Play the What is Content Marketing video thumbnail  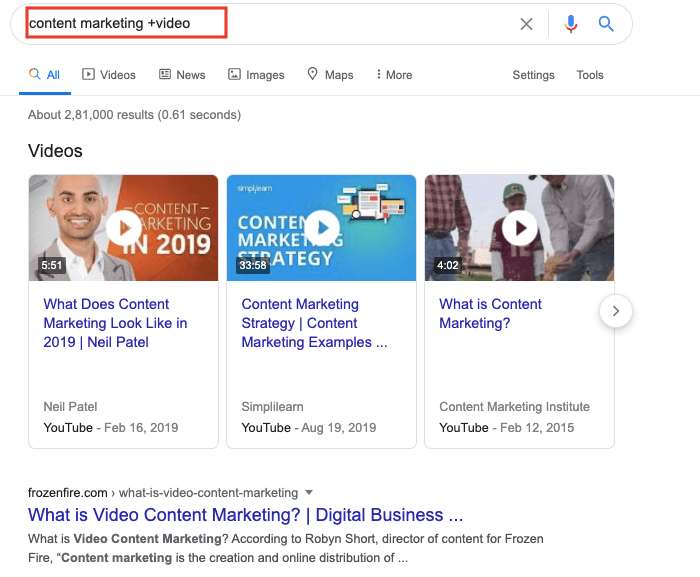tap(520, 228)
